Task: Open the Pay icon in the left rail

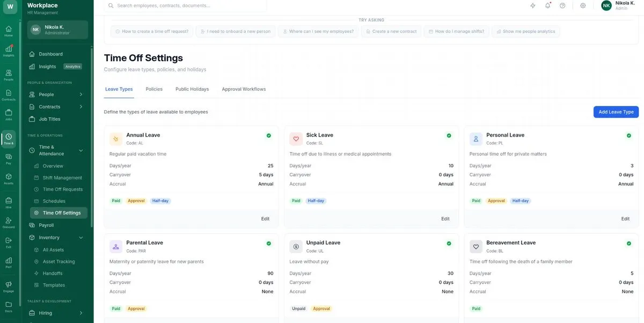Action: 9,159
